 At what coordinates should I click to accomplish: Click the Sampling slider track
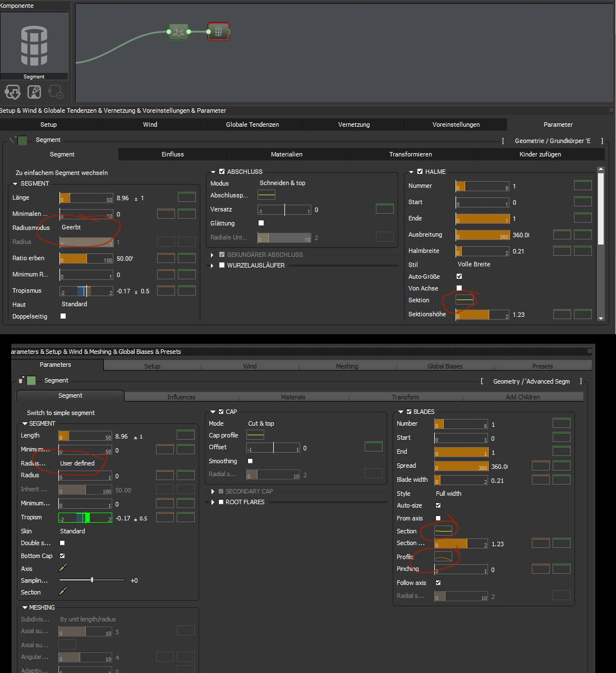tap(92, 580)
